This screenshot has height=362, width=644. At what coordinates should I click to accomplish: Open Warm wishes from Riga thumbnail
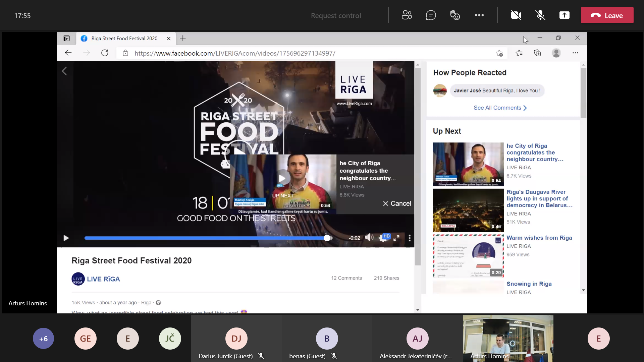468,256
